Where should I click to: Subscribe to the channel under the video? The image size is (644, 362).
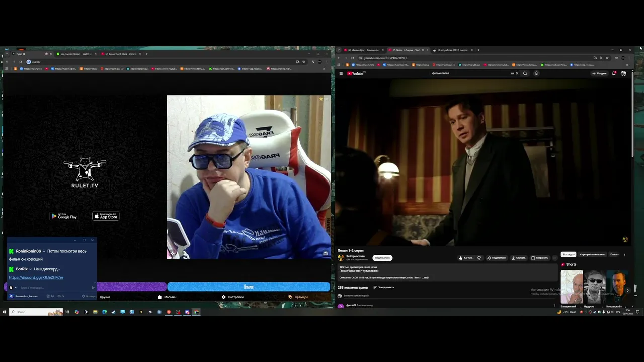[x=382, y=258]
